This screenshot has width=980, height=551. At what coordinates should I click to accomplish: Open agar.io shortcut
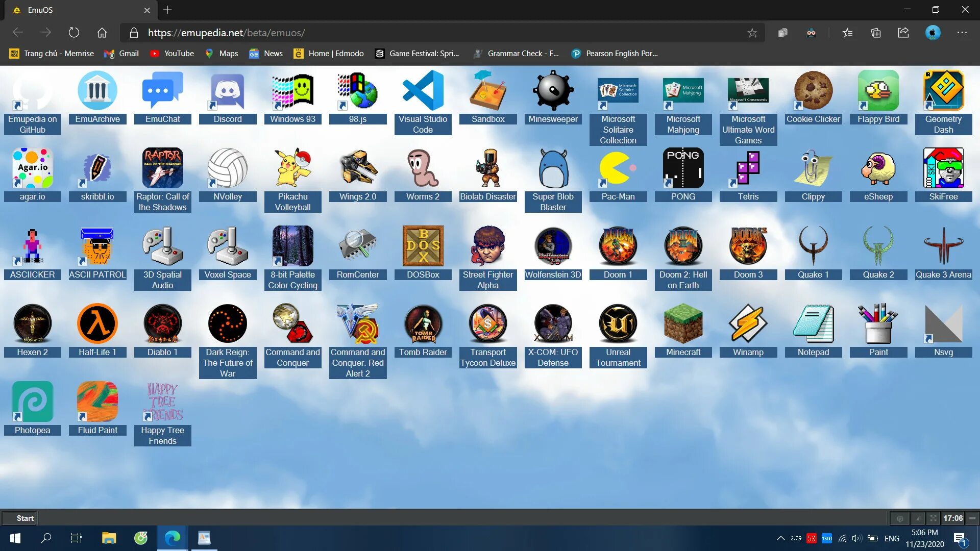32,175
